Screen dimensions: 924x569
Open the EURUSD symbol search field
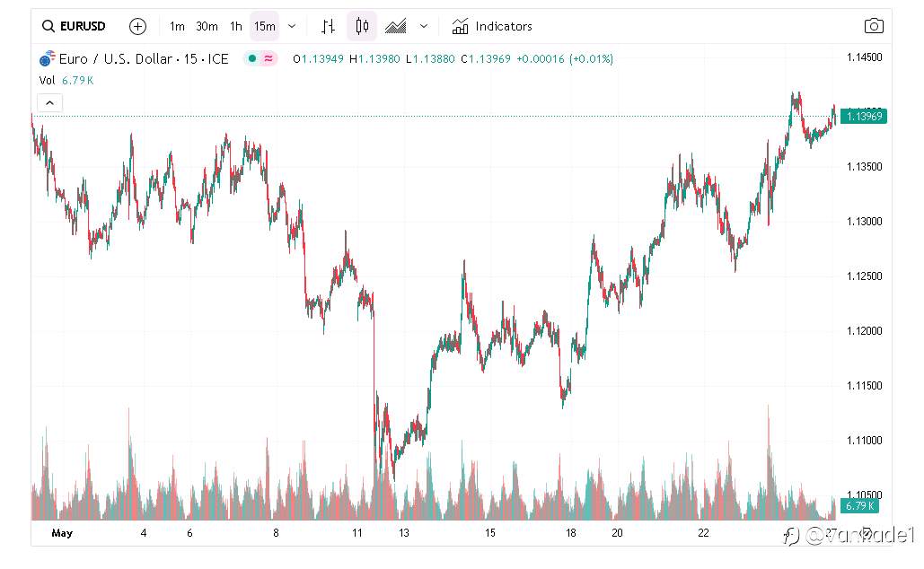coord(75,27)
